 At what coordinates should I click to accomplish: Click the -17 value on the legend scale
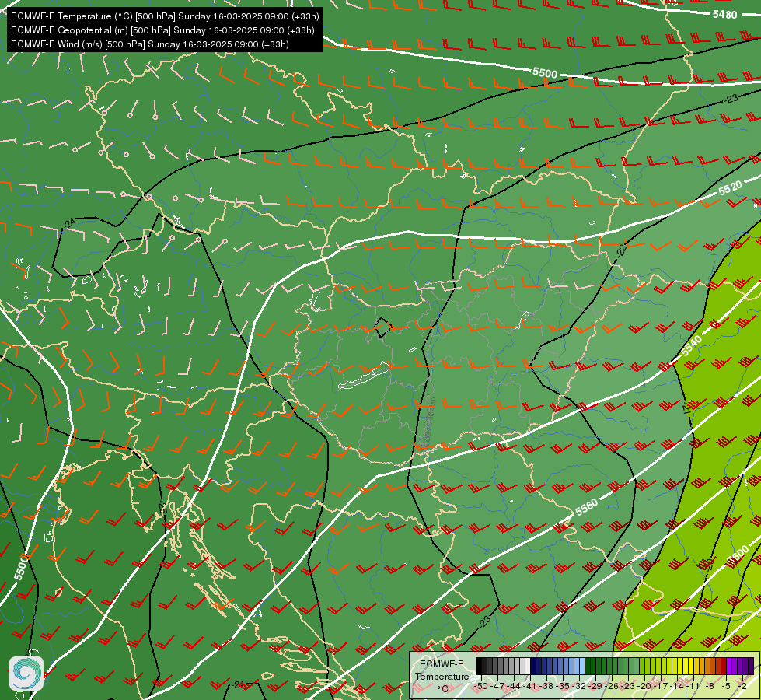[x=661, y=686]
